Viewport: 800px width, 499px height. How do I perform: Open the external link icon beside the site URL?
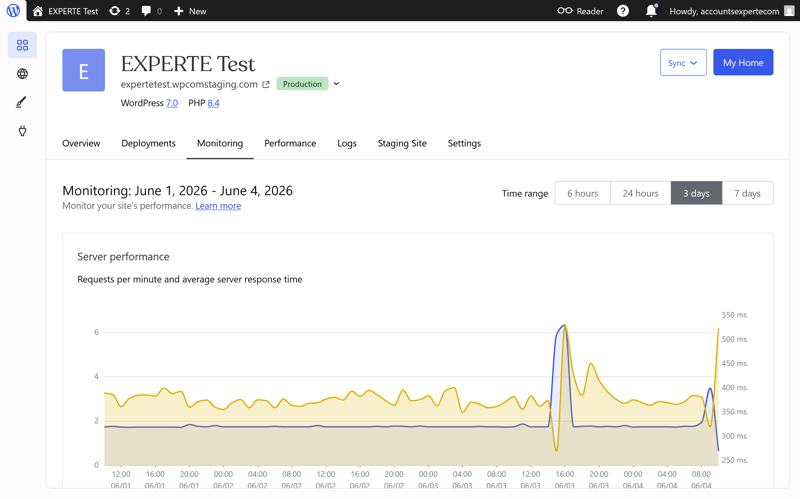266,84
